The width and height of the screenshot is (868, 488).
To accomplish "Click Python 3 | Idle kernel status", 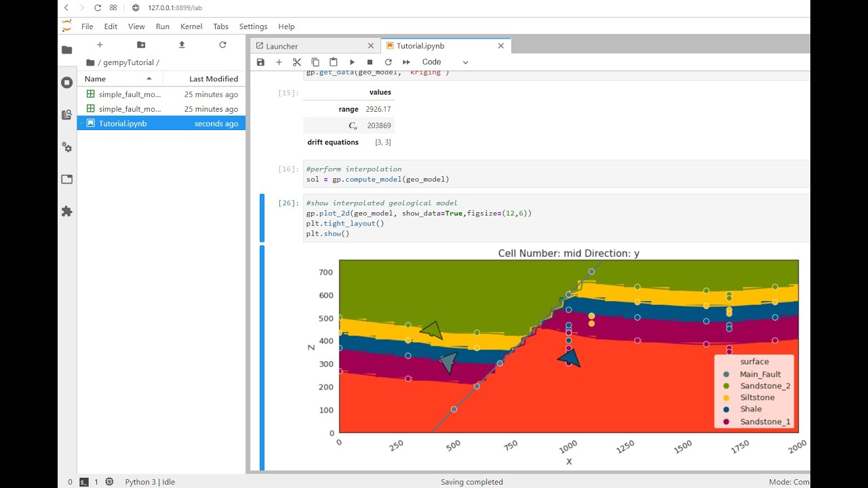I will click(150, 482).
